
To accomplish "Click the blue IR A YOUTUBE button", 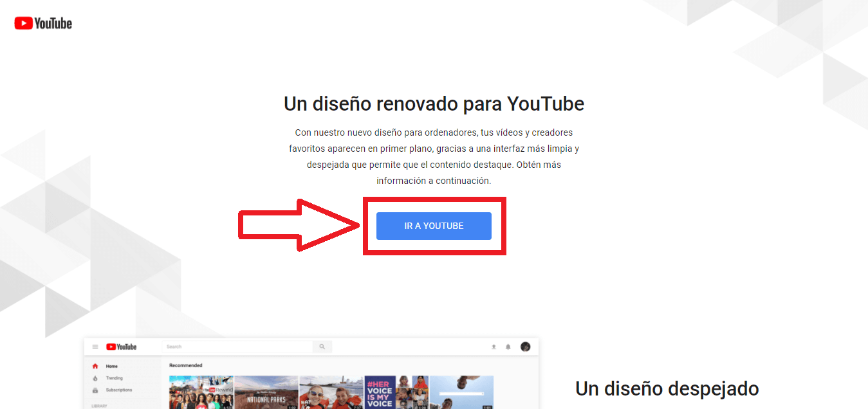I will click(x=434, y=226).
